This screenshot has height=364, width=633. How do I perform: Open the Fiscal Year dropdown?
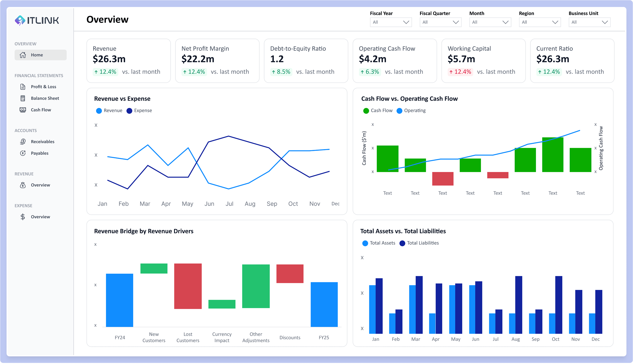click(391, 22)
